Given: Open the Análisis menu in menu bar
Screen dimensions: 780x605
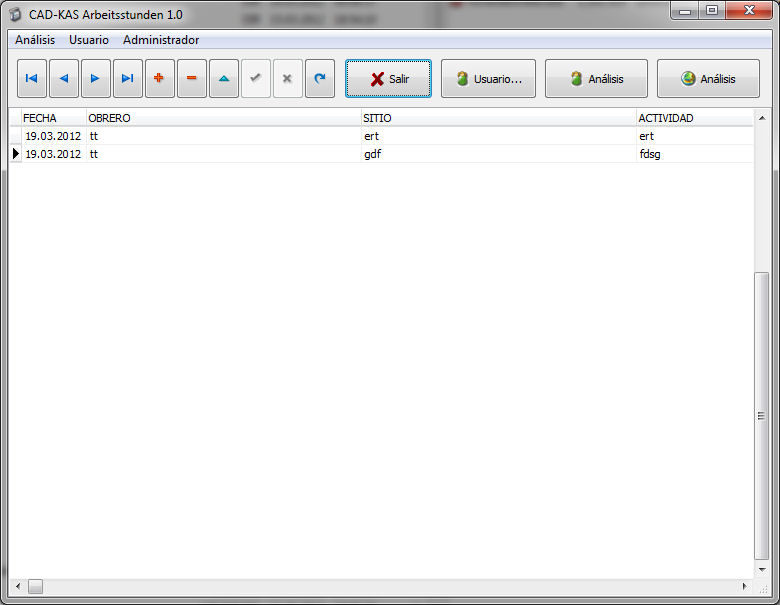Looking at the screenshot, I should [x=35, y=40].
